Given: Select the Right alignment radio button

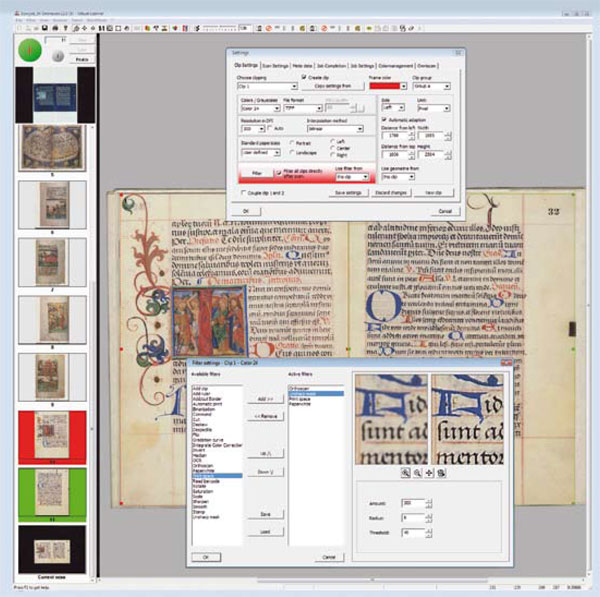Looking at the screenshot, I should pos(333,155).
